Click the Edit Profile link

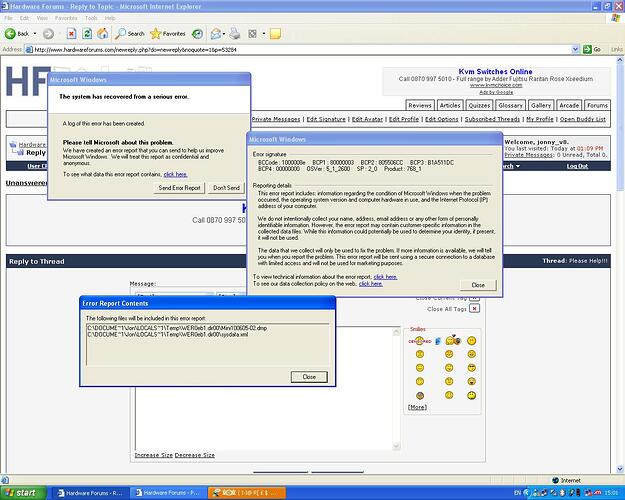pyautogui.click(x=404, y=119)
